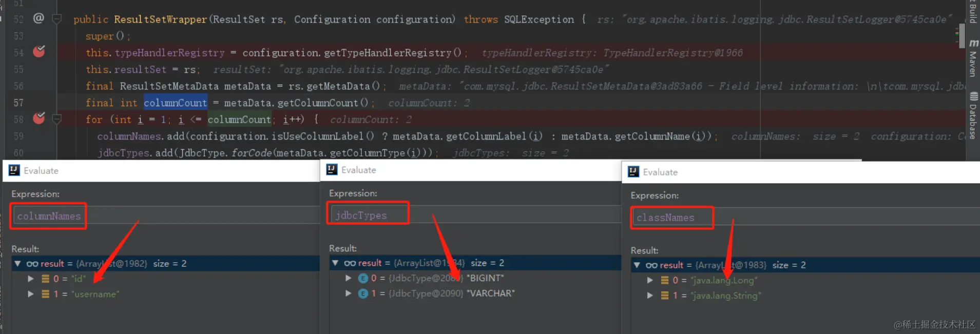Collapse the result node for ArrayList@1982
The height and width of the screenshot is (334, 980).
point(17,264)
